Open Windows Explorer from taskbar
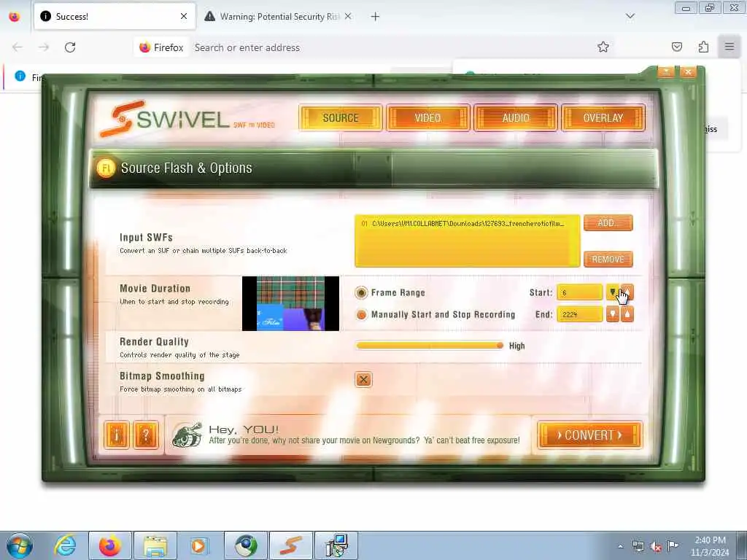 click(155, 545)
